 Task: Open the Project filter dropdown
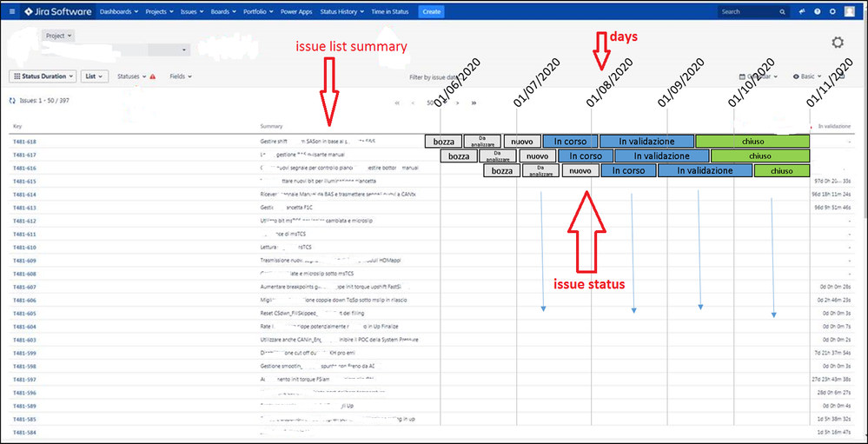59,36
